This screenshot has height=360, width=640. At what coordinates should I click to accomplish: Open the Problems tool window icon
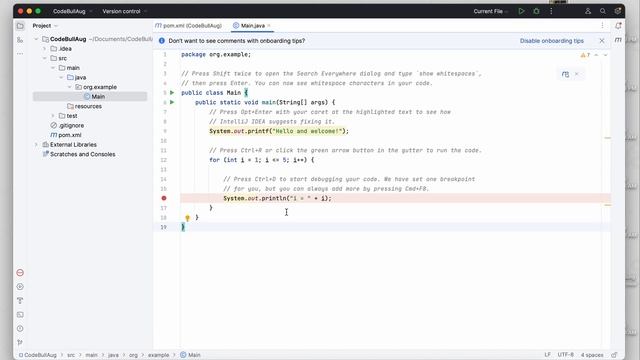tap(20, 329)
